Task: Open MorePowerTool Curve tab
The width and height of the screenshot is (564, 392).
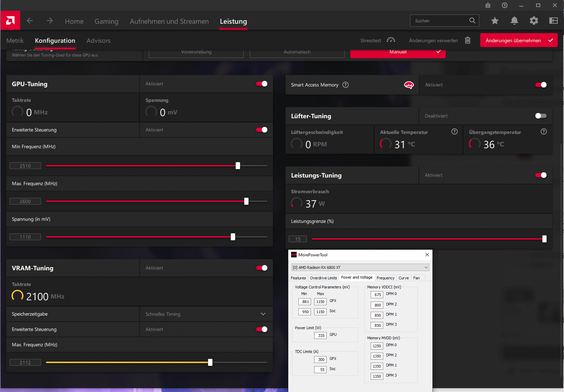Action: pyautogui.click(x=404, y=278)
